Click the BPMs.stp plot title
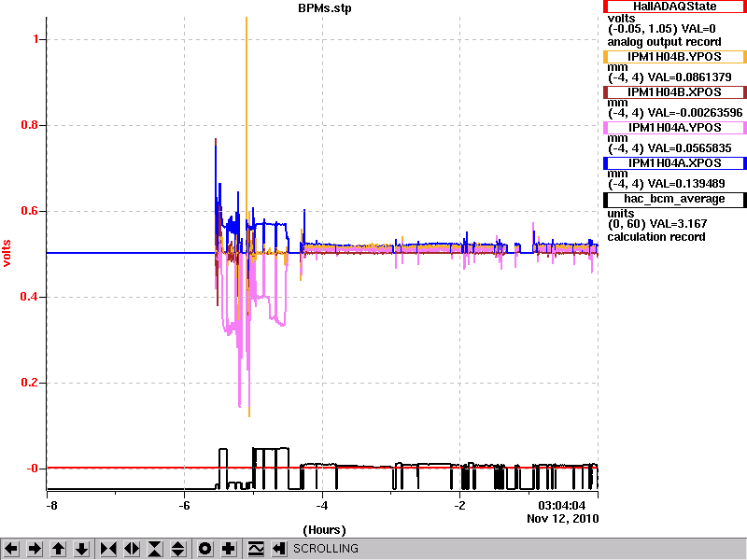The image size is (747, 560). (x=325, y=8)
